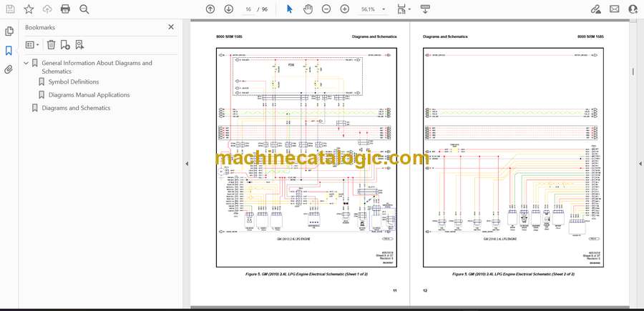Click Sheet 2 of 2 schematic page

point(513,157)
